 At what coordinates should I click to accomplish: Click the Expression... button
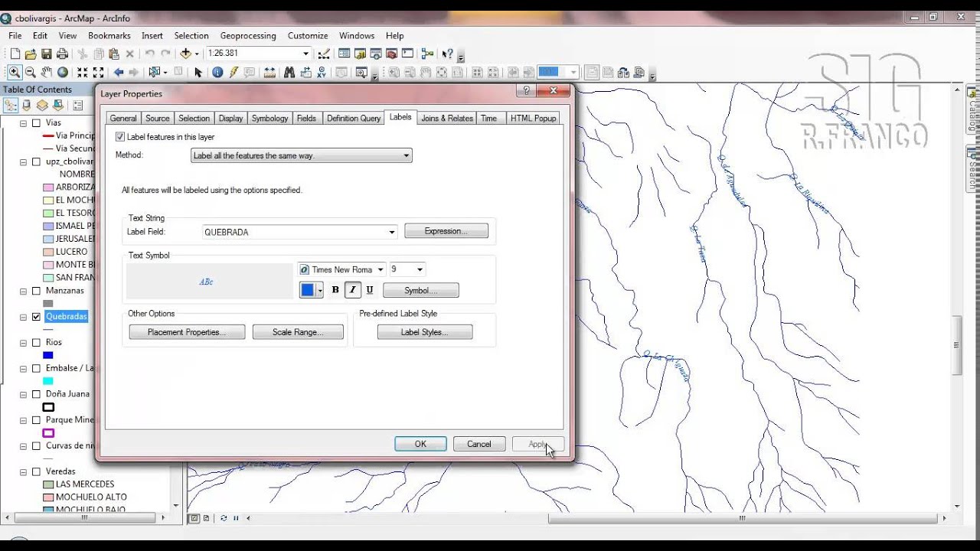click(446, 231)
